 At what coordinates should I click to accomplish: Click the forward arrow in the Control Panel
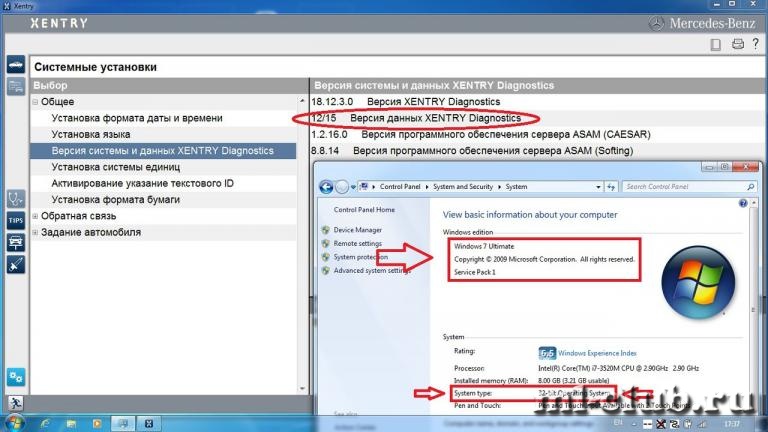click(342, 187)
